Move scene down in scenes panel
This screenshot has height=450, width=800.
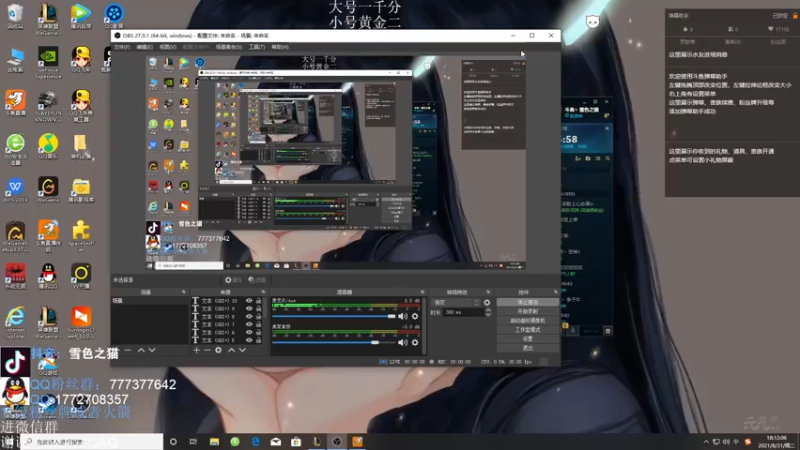152,350
